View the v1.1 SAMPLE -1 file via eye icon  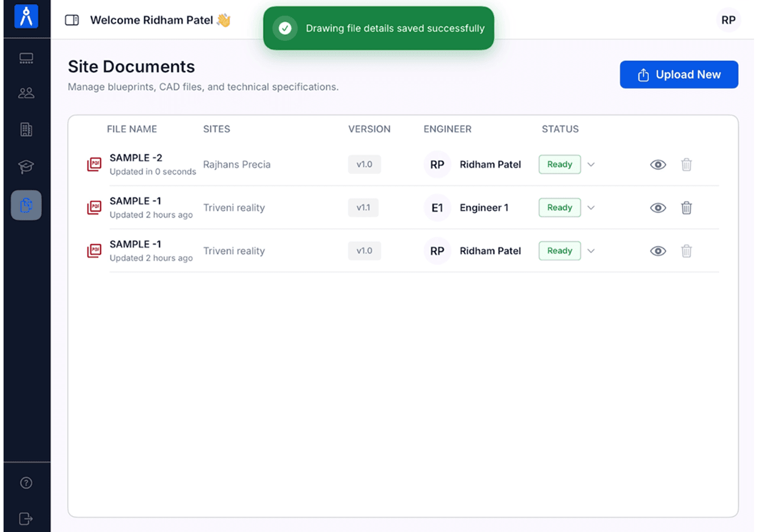click(x=658, y=207)
